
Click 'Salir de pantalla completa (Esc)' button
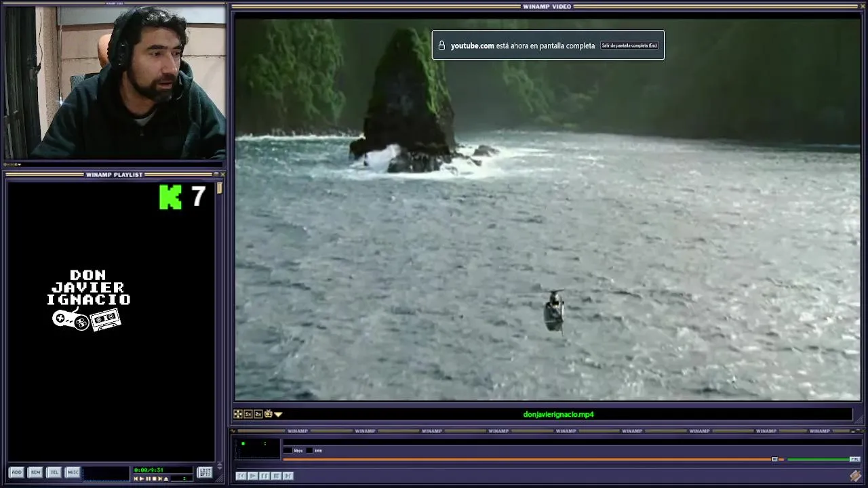tap(629, 45)
